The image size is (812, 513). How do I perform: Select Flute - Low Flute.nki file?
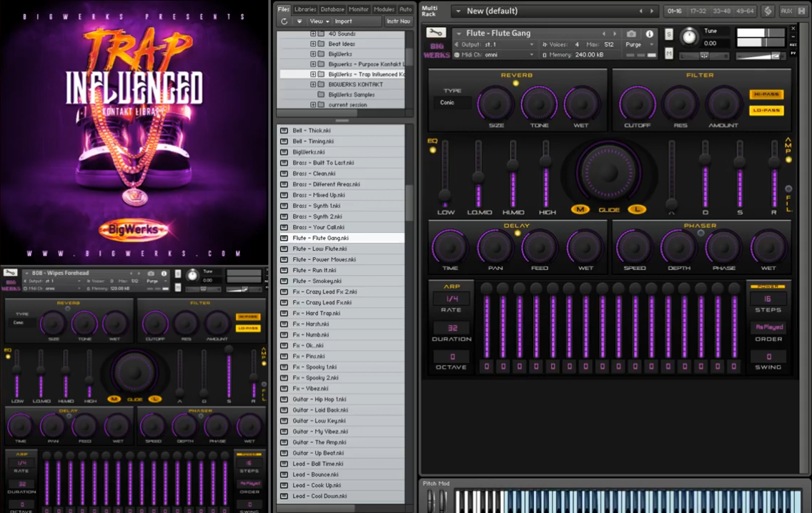coord(341,249)
